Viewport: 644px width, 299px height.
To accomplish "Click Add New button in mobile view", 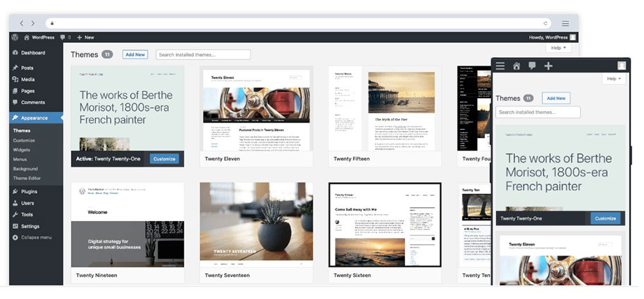I will click(556, 98).
